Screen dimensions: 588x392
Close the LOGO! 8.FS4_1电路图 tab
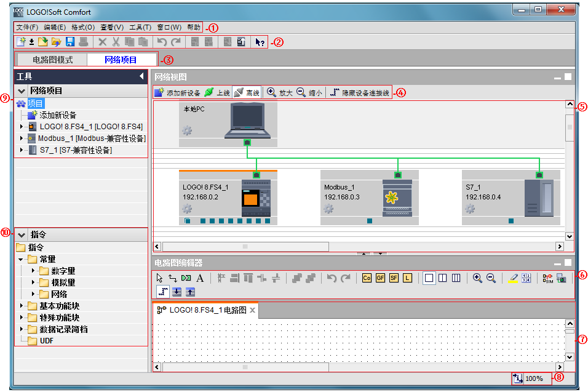click(x=252, y=310)
